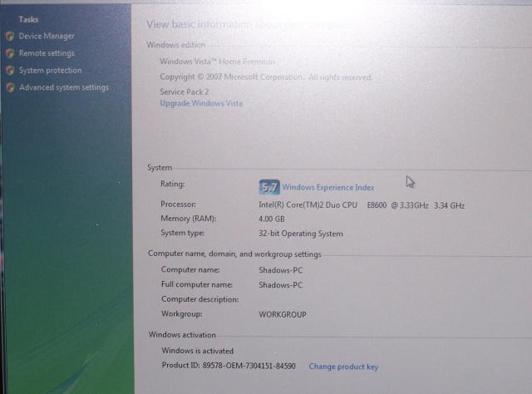This screenshot has width=532, height=394.
Task: Click the Windows Vista Home Premium text
Action: point(218,62)
